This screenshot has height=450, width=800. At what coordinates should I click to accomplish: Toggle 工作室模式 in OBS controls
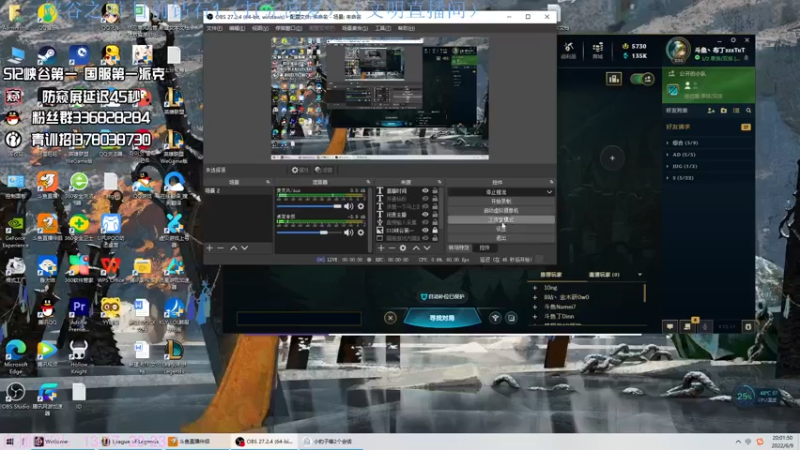(501, 219)
